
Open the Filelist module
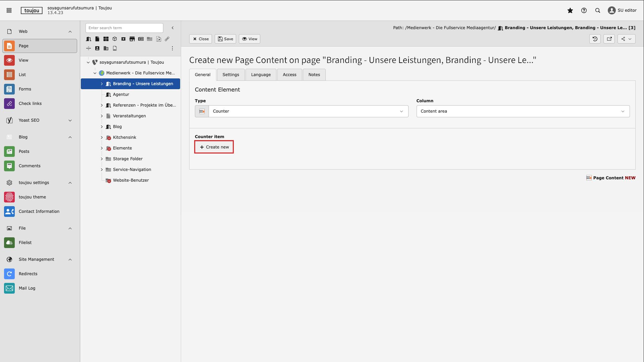tap(25, 242)
